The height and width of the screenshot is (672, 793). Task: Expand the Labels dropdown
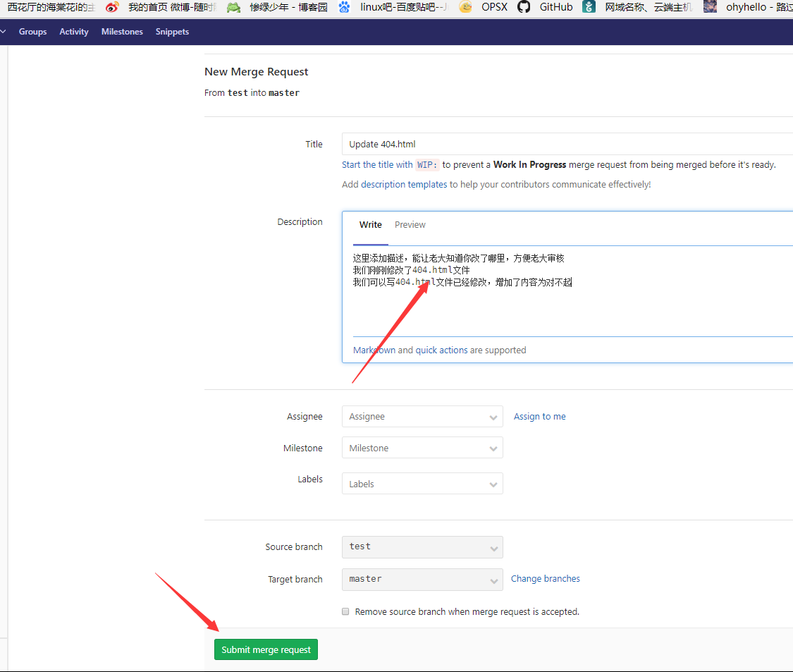(x=422, y=484)
